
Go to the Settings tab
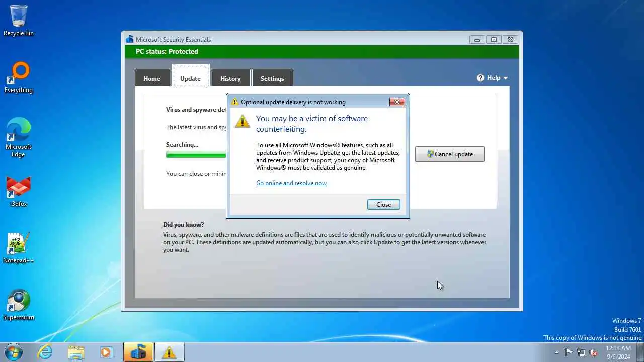click(272, 78)
